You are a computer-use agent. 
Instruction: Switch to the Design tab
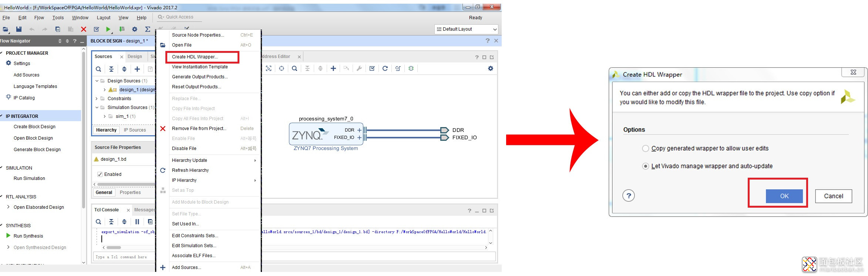(135, 57)
